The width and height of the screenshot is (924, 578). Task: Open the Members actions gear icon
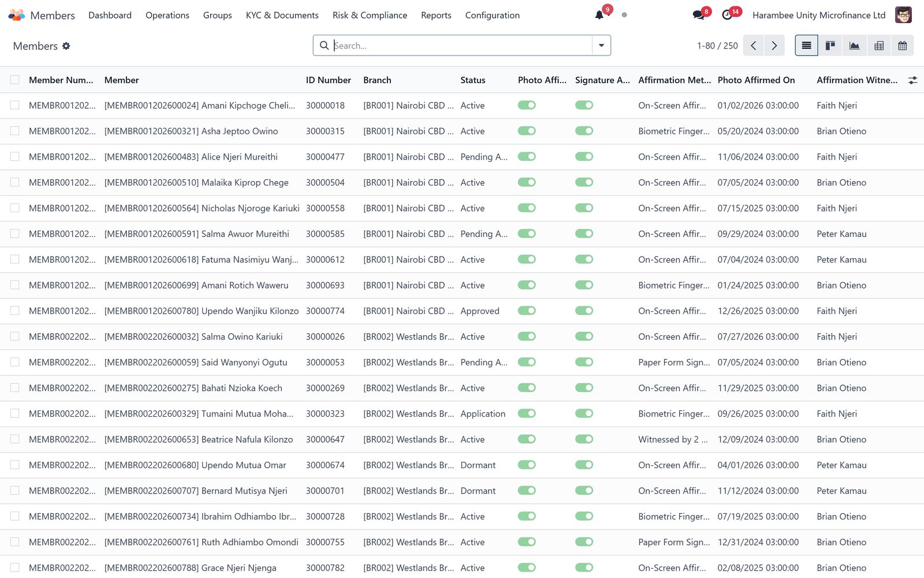tap(66, 46)
